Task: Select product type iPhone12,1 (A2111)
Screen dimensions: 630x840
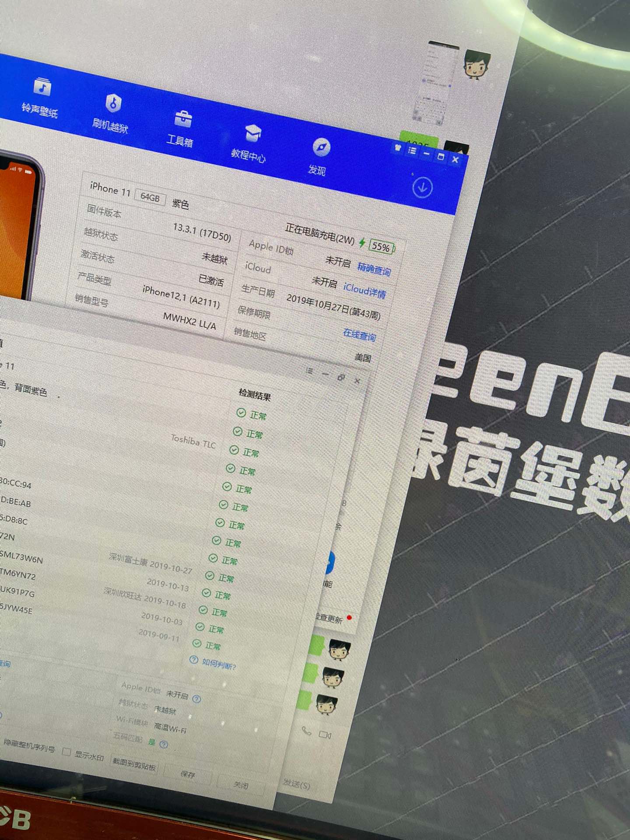Action: [x=181, y=297]
